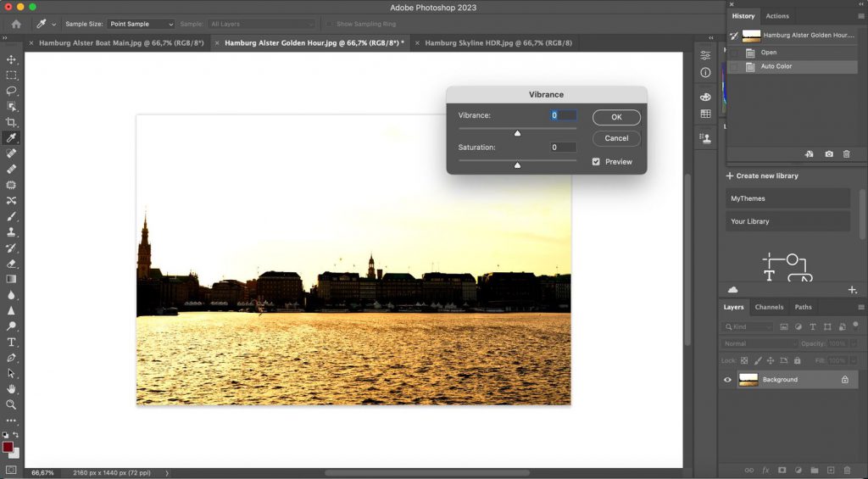
Task: Select the Hand tool
Action: click(11, 389)
